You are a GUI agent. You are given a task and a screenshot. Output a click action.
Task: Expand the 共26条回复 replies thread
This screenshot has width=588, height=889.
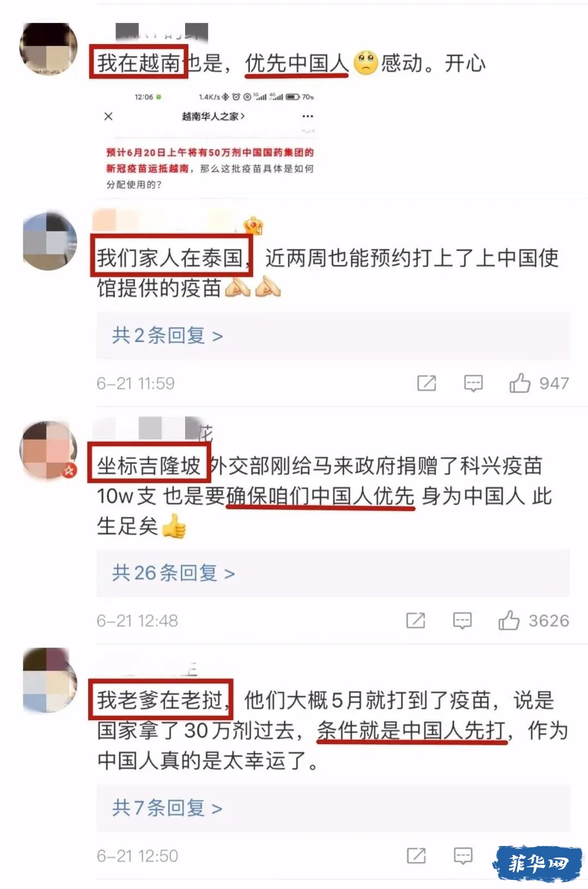(174, 573)
